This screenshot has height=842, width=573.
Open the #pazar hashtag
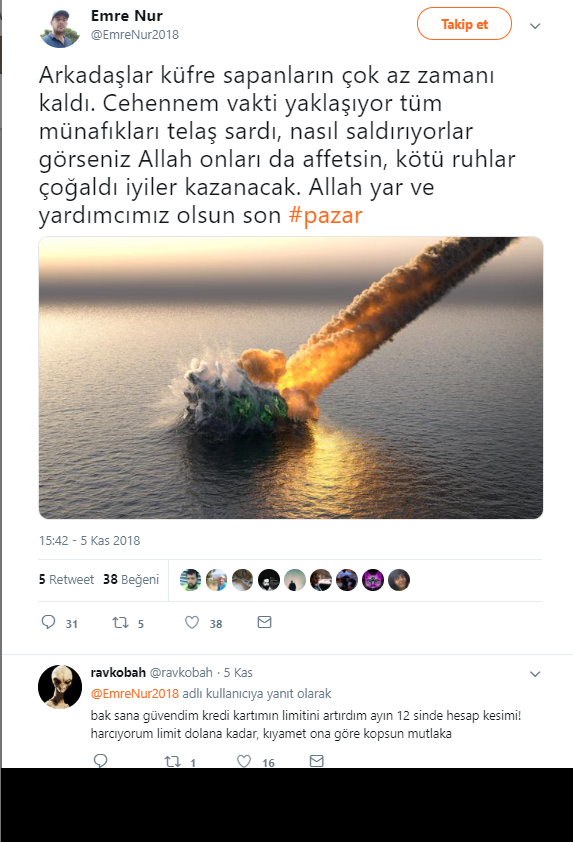[325, 215]
